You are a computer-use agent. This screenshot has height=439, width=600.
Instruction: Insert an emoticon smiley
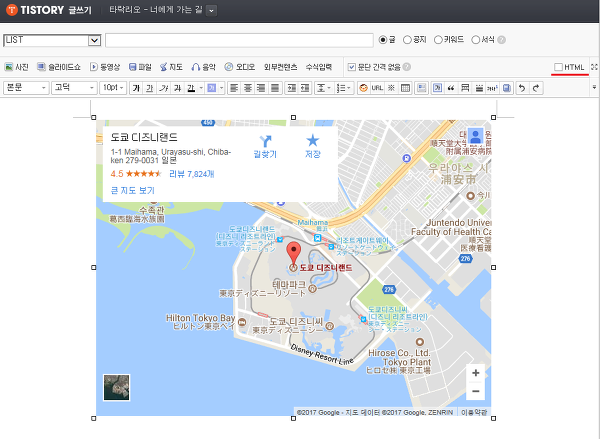coord(364,88)
